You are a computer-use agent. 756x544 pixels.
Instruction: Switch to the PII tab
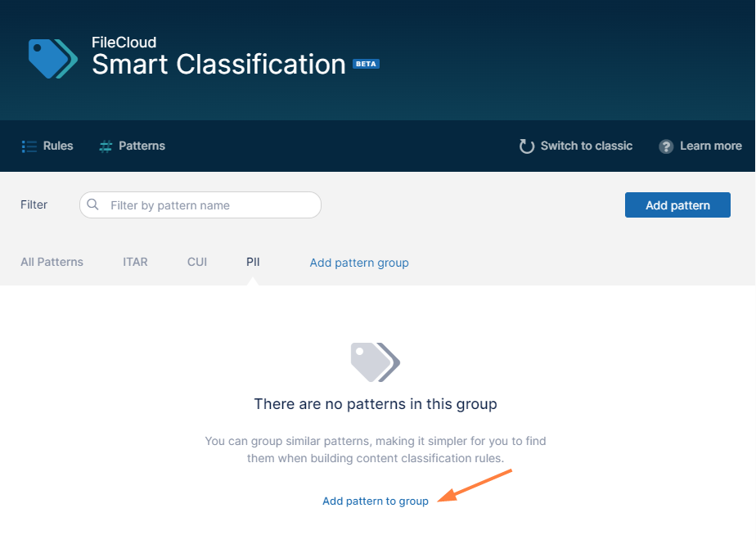[x=253, y=262]
